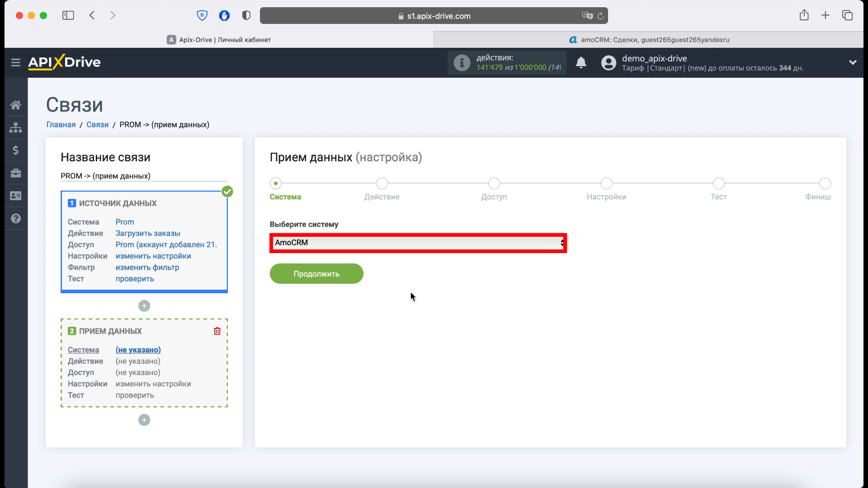Go forward with the Safari forward arrow
The width and height of the screenshot is (868, 488).
pyautogui.click(x=113, y=15)
